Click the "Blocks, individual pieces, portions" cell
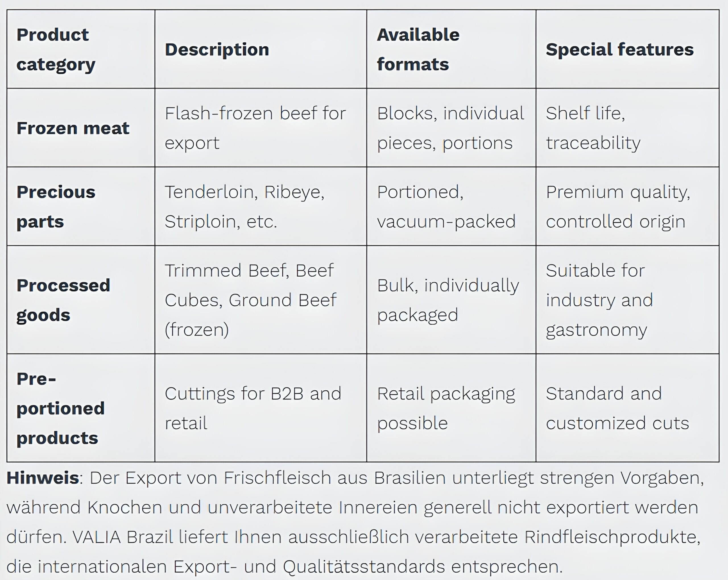Screen dimensions: 728x580 click(x=450, y=128)
